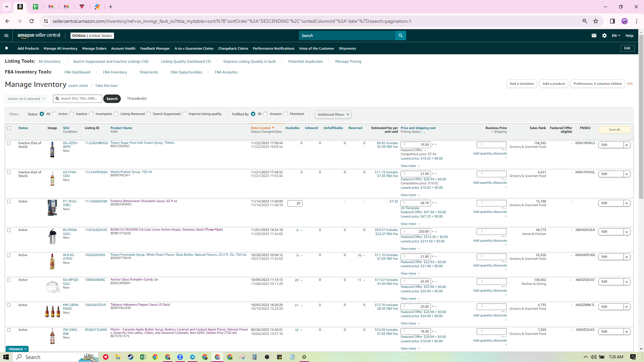Close the Feedback tab with its X
644x362 pixels.
[25, 349]
